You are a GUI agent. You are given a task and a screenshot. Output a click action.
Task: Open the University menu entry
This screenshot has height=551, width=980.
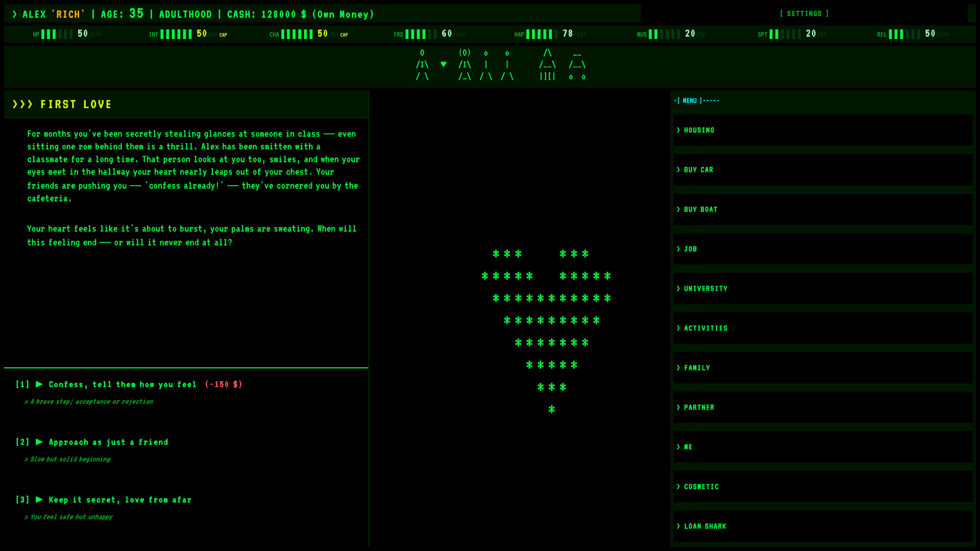823,288
